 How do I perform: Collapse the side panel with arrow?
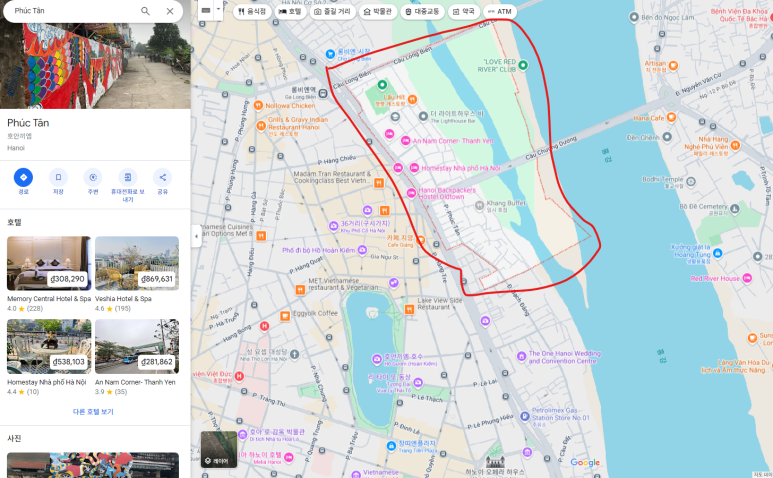pos(196,238)
